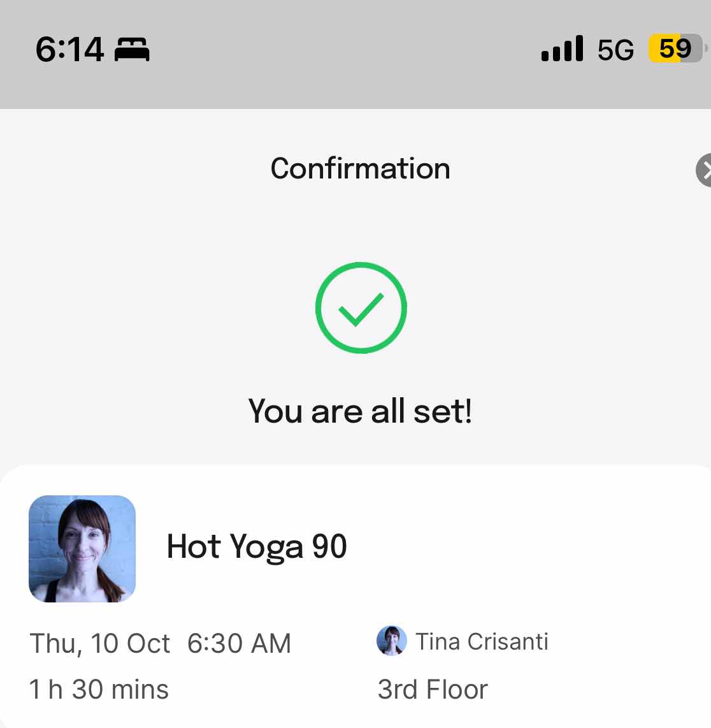This screenshot has width=711, height=728.
Task: Tap the 5G network indicator
Action: click(615, 49)
